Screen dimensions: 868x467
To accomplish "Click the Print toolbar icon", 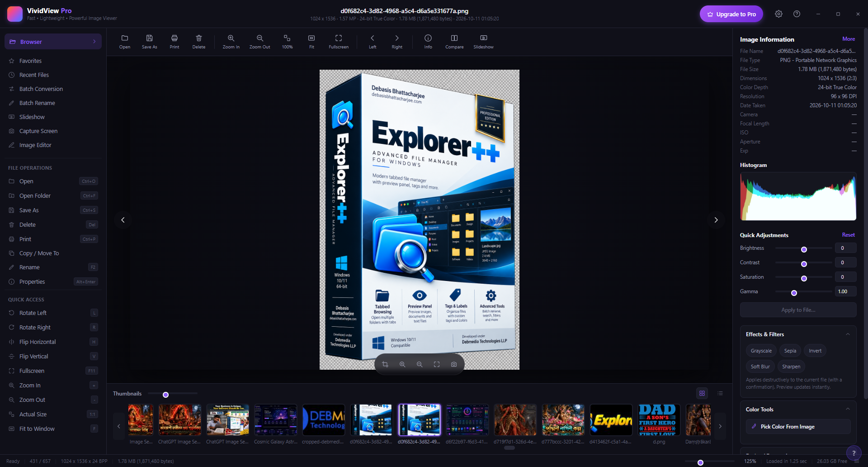I will [x=175, y=42].
